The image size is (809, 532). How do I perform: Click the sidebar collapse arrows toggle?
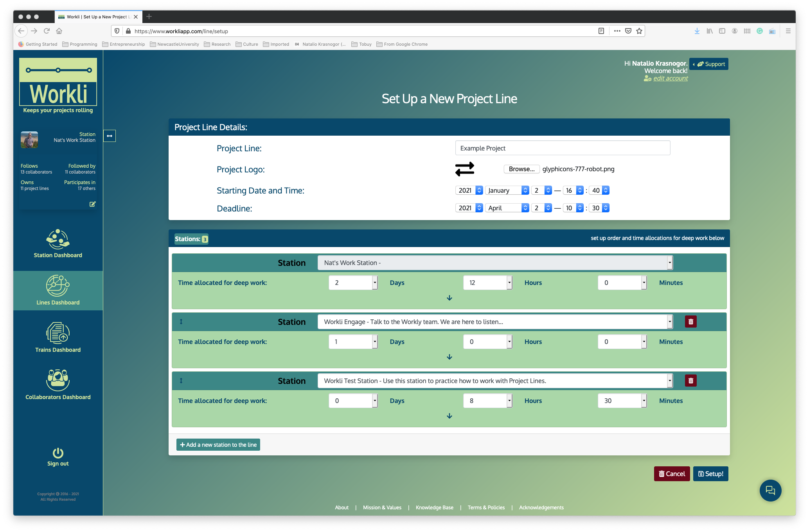coord(110,136)
